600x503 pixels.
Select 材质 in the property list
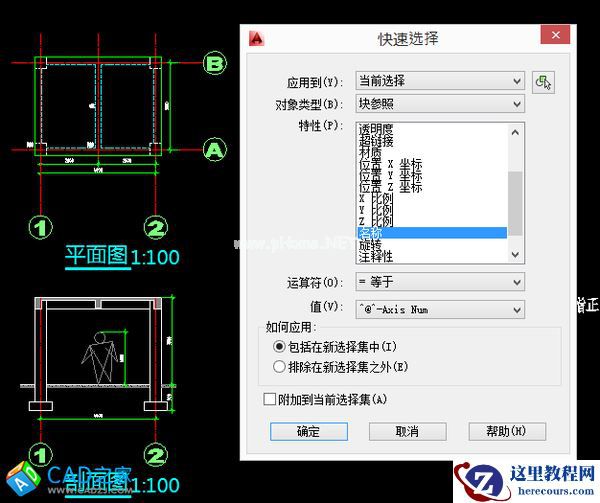[x=432, y=153]
